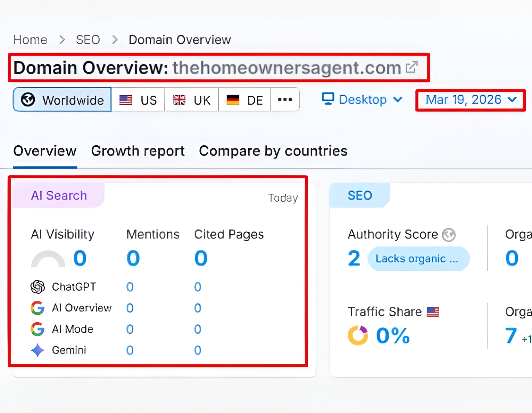Click the German flag icon

233,100
